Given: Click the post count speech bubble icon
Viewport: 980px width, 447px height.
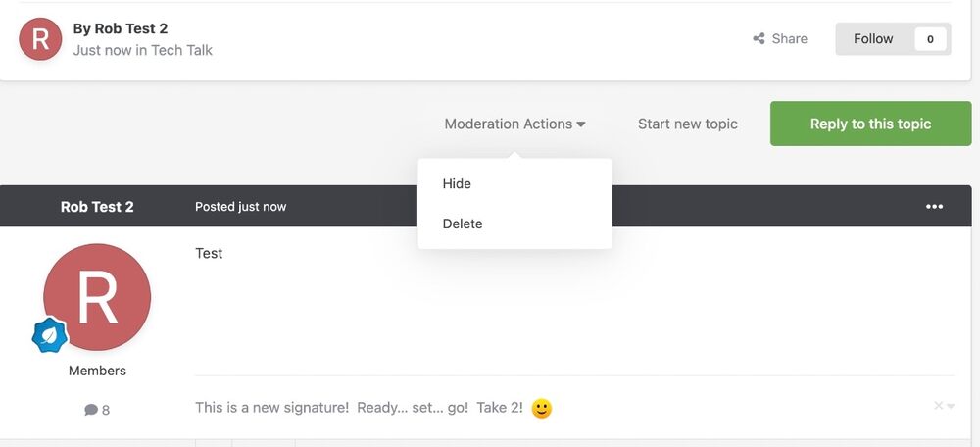Looking at the screenshot, I should pyautogui.click(x=90, y=410).
